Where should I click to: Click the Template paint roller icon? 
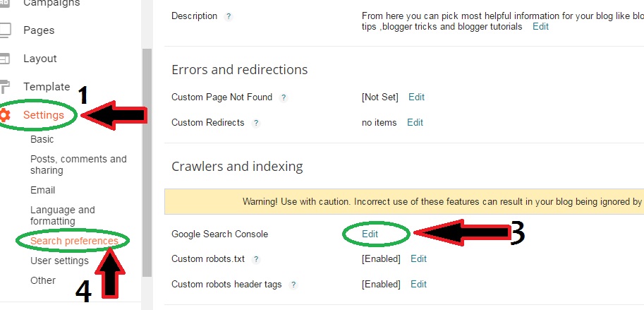[x=5, y=87]
